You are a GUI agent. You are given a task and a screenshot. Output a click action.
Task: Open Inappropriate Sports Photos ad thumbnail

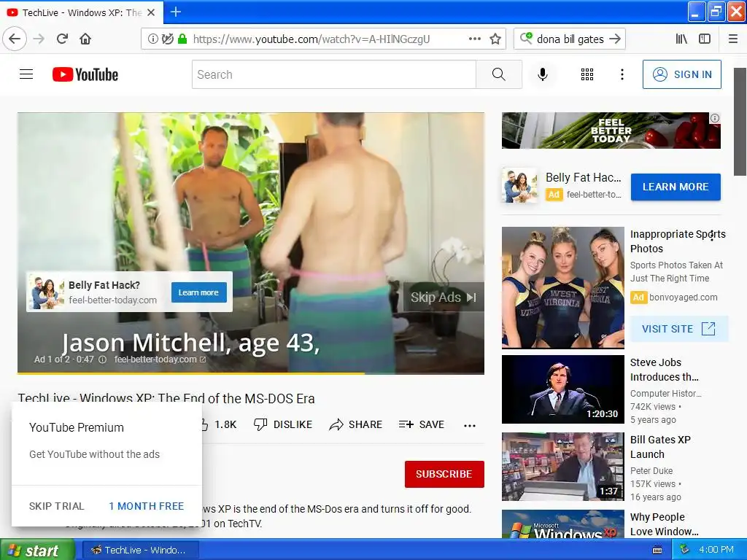(563, 287)
